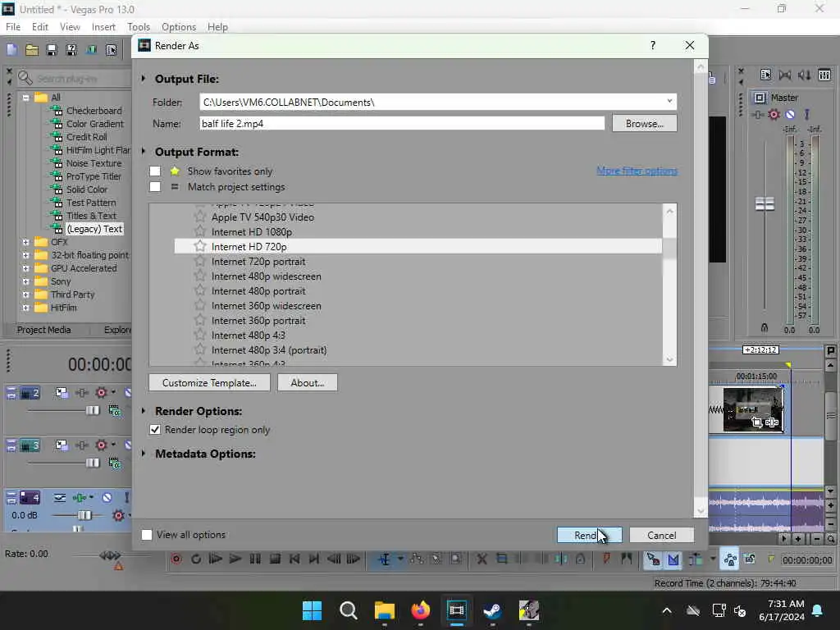Open Track FX on video track 2

click(101, 393)
